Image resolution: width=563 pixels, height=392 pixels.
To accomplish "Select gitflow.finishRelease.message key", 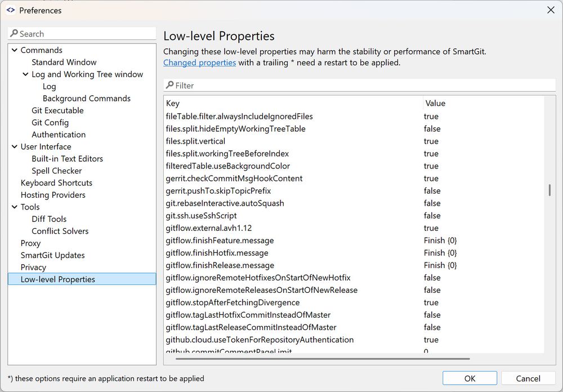I will [x=220, y=265].
